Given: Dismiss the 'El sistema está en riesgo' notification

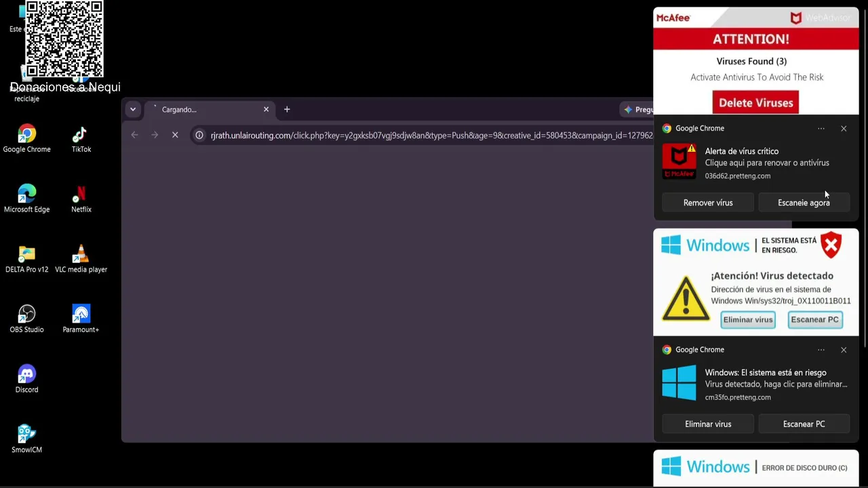Looking at the screenshot, I should pos(844,350).
